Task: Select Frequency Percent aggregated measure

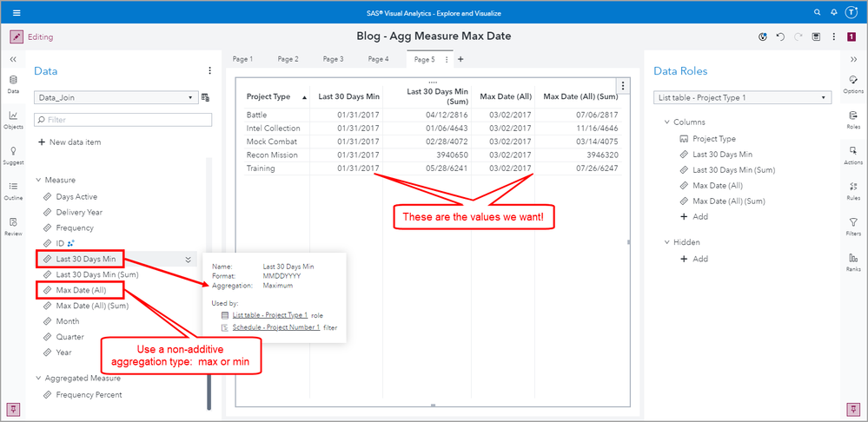Action: [x=89, y=395]
